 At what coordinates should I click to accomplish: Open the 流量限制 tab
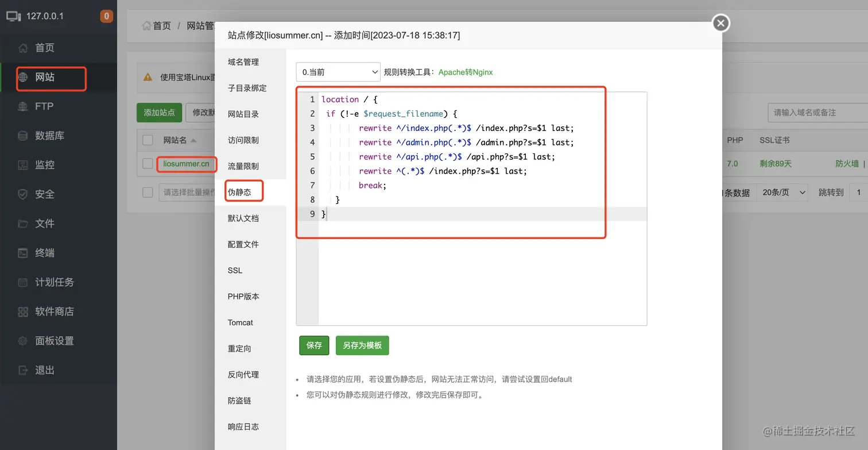(x=250, y=166)
